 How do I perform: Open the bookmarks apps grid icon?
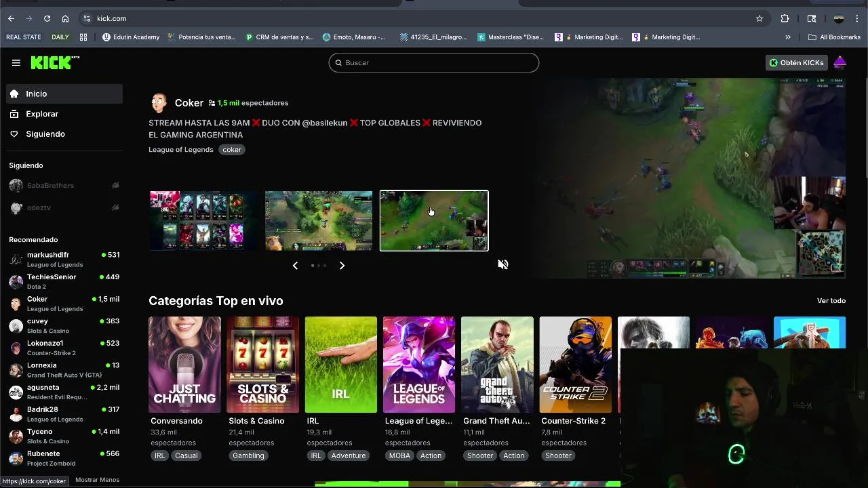click(x=83, y=37)
